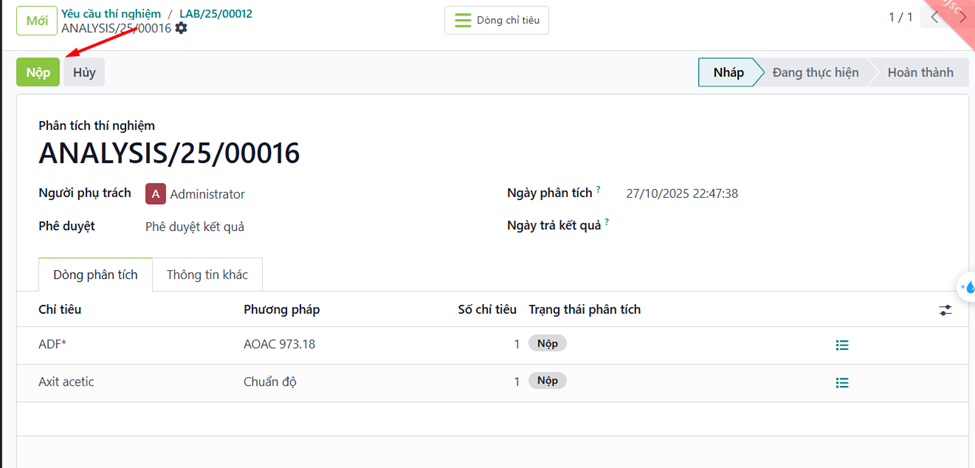Set status to Đang thực hiện

[815, 72]
